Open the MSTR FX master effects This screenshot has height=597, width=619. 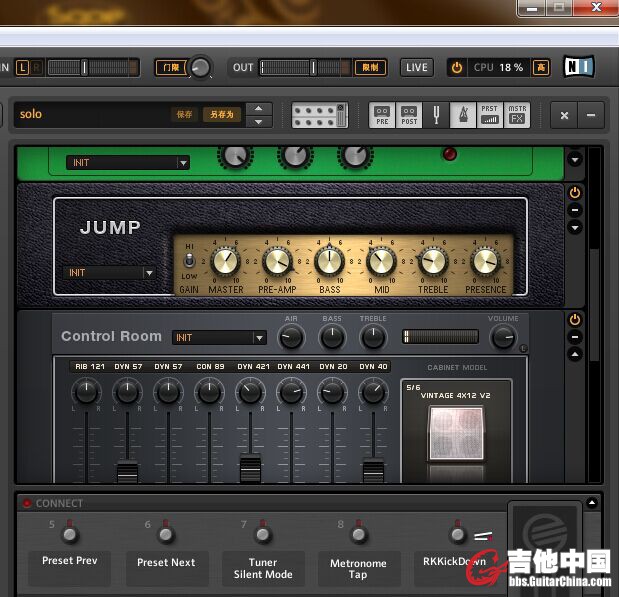tap(517, 115)
